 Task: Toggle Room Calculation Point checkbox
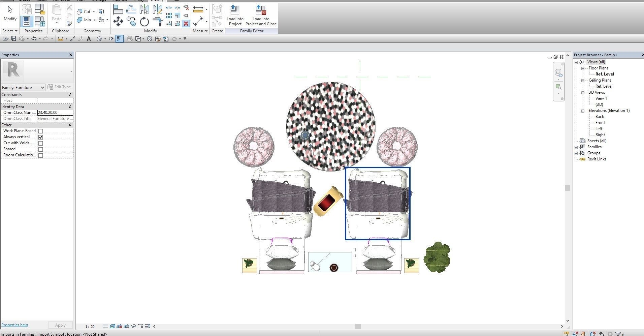[x=41, y=155]
